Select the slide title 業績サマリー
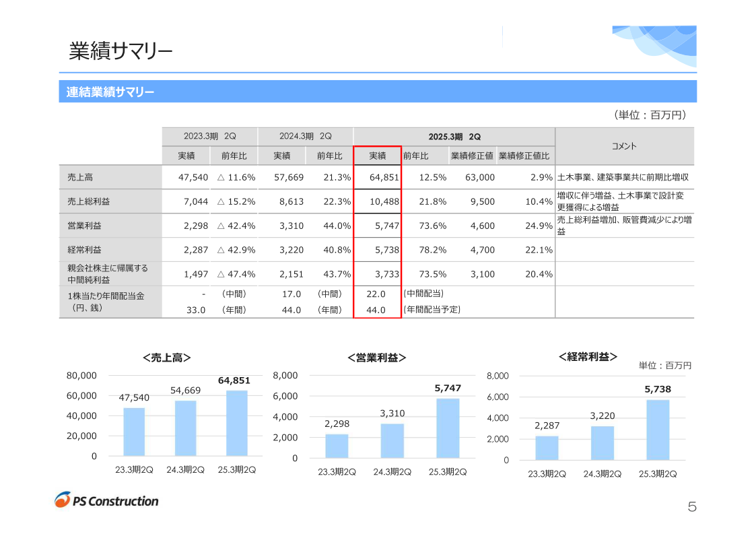This screenshot has width=756, height=534. click(x=121, y=51)
